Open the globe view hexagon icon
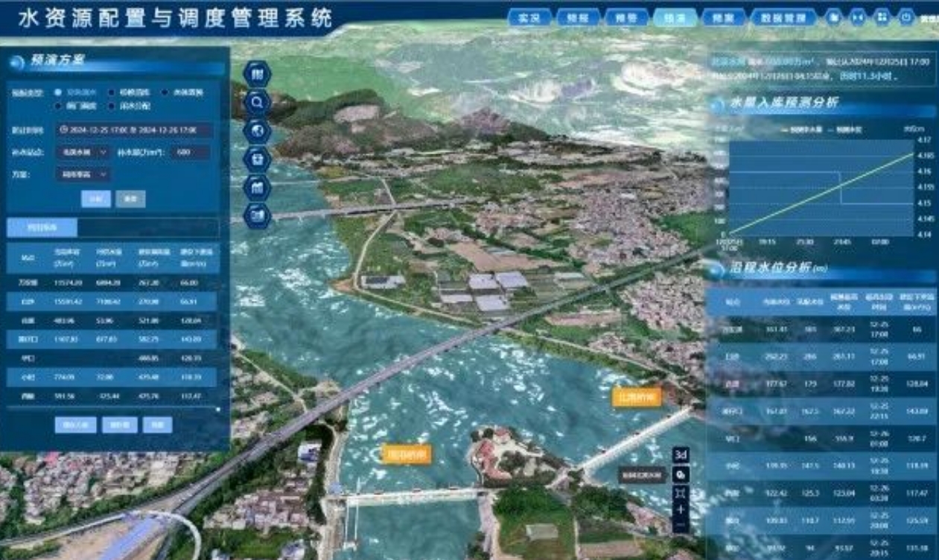 point(257,130)
